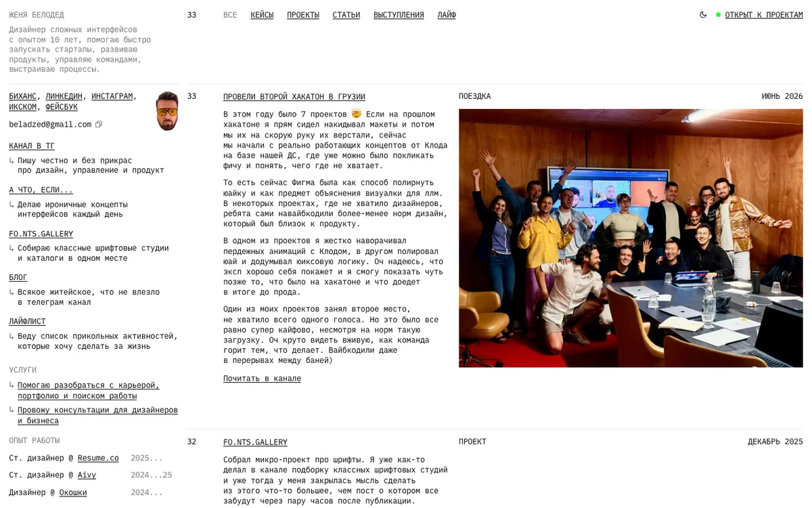
Task: Switch to the КЕЙСЫ filter
Action: pos(262,15)
